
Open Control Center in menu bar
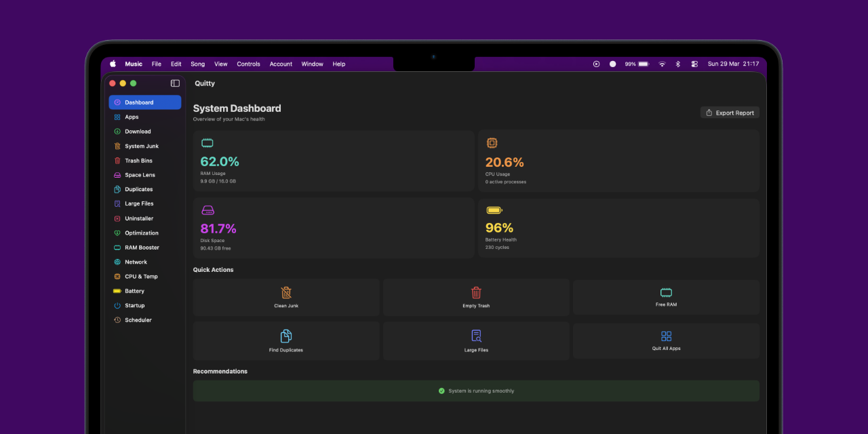coord(694,64)
